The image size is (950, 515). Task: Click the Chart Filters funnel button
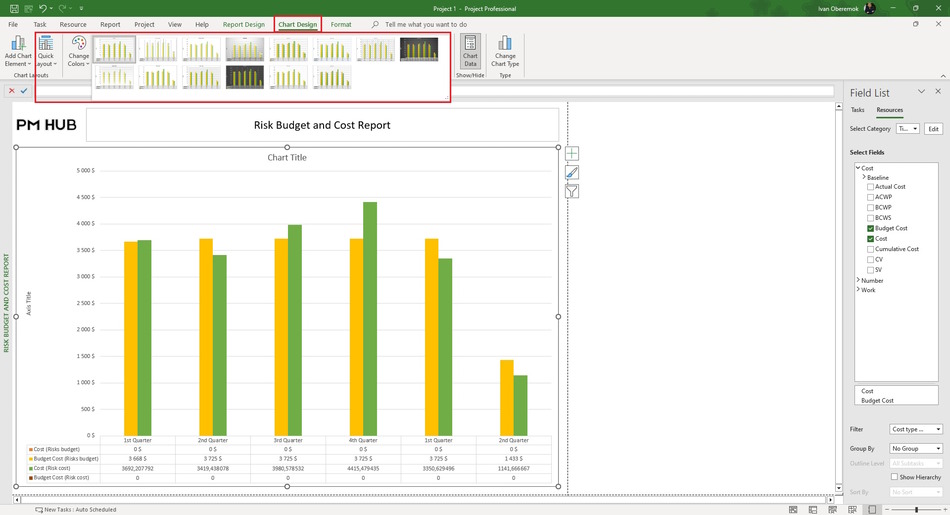pyautogui.click(x=572, y=191)
